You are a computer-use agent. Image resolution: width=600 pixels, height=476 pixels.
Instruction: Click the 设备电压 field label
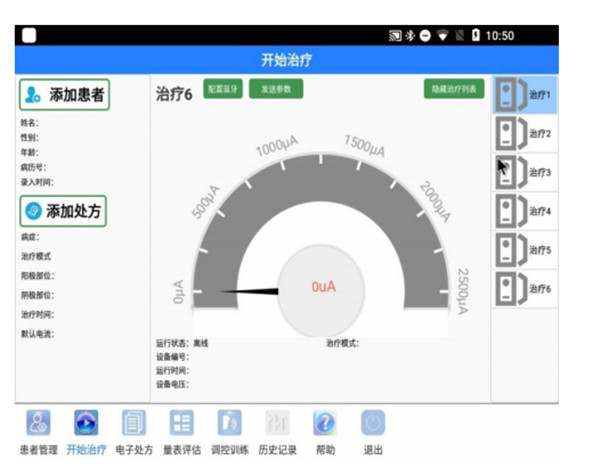[x=172, y=384]
